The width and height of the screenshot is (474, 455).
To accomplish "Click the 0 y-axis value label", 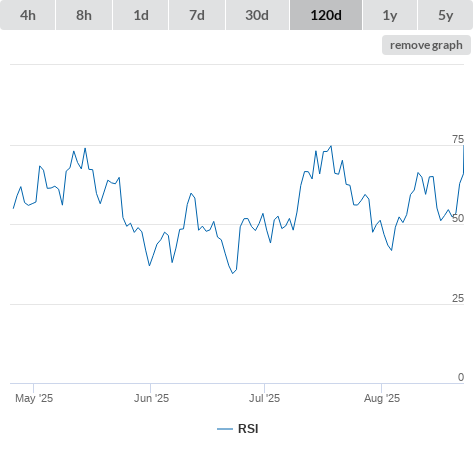I will [x=461, y=377].
